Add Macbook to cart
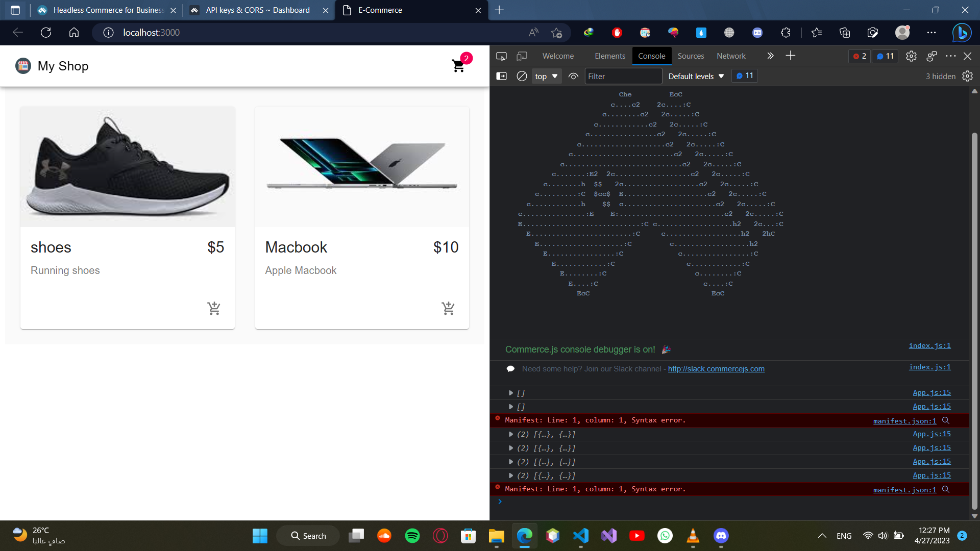The image size is (980, 551). (x=448, y=308)
